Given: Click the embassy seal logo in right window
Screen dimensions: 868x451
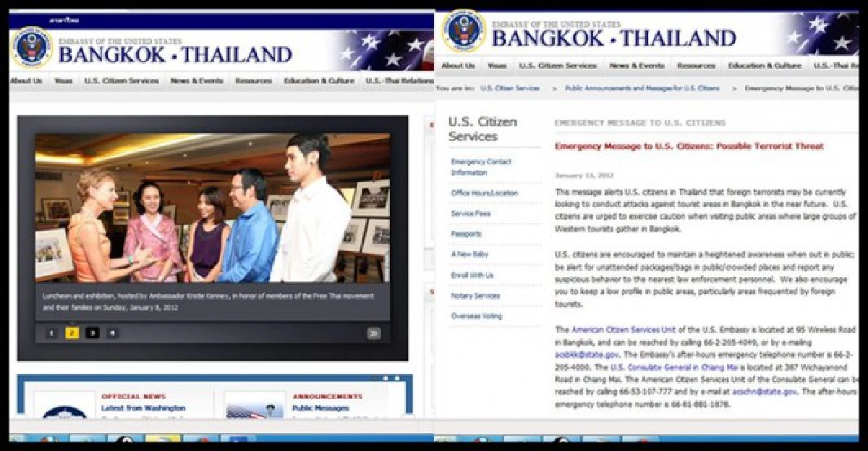Looking at the screenshot, I should click(464, 31).
